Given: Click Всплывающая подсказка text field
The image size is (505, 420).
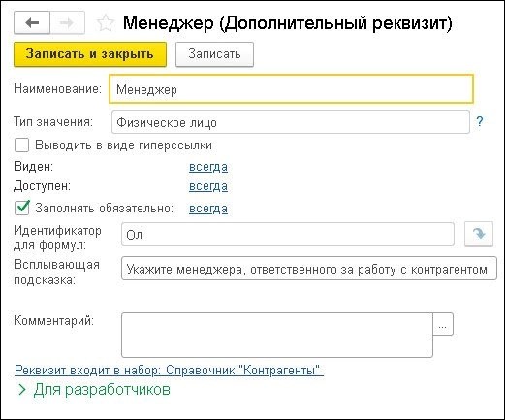Looking at the screenshot, I should (x=309, y=269).
